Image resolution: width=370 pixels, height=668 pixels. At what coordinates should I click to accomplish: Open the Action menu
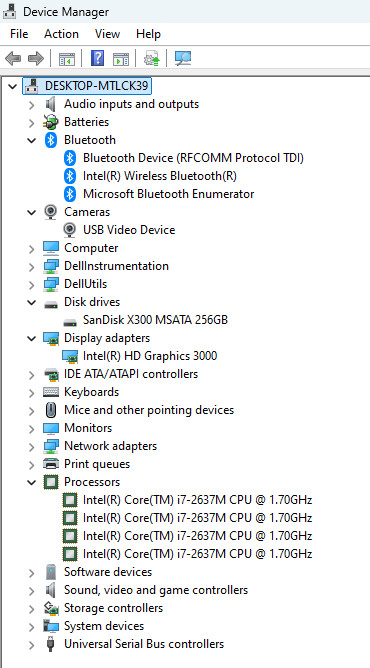coord(61,34)
